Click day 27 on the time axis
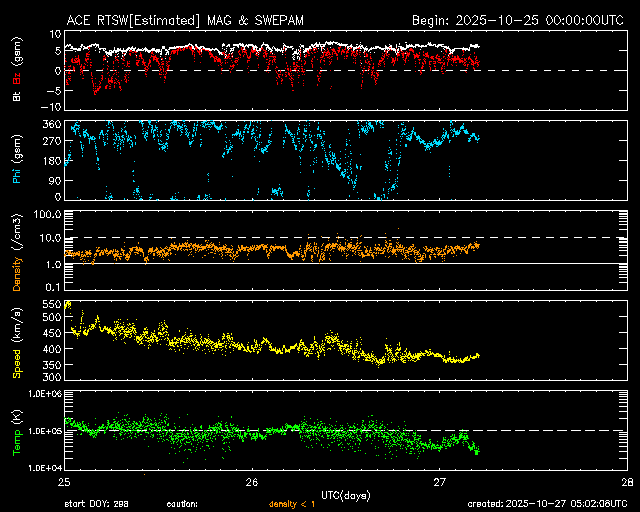 (x=440, y=482)
